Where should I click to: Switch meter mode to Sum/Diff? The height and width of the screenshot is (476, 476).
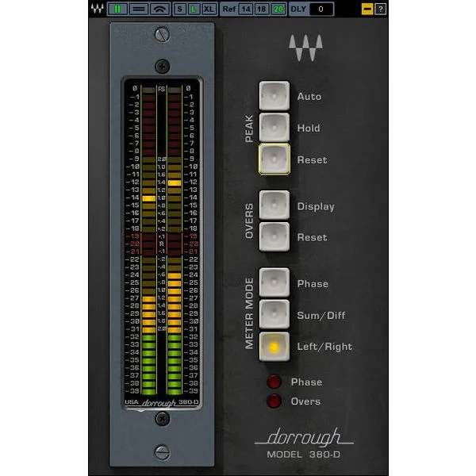(274, 314)
